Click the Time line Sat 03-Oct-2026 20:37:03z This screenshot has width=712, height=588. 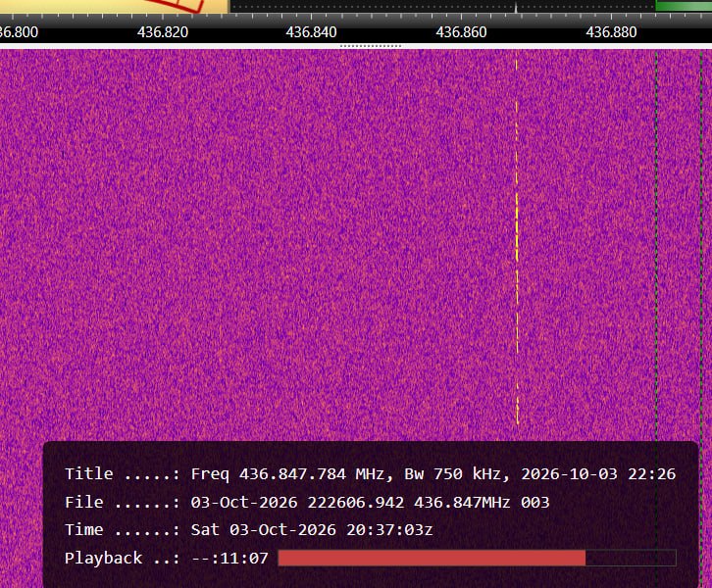click(x=249, y=529)
